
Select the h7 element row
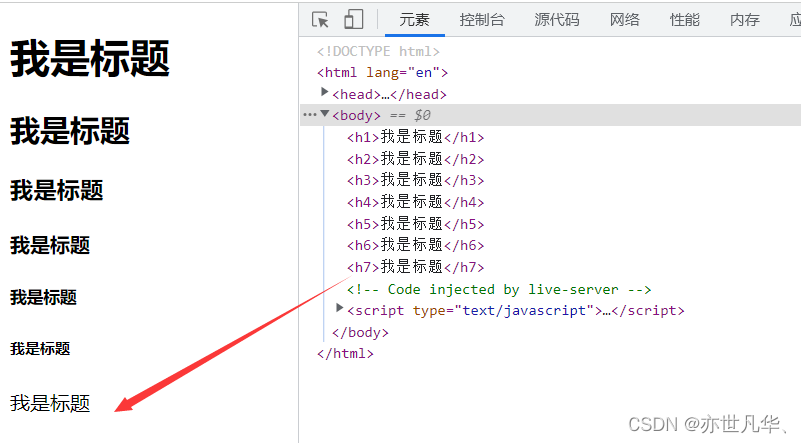coord(415,267)
